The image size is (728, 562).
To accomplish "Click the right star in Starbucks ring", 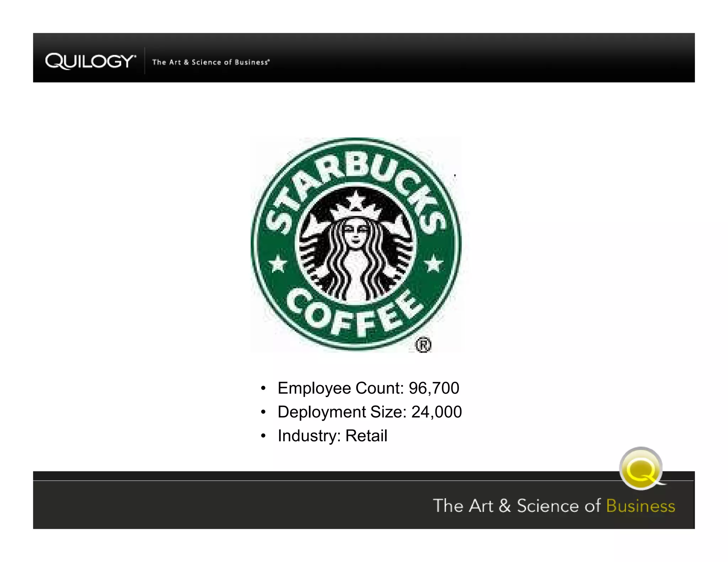I will click(x=434, y=264).
